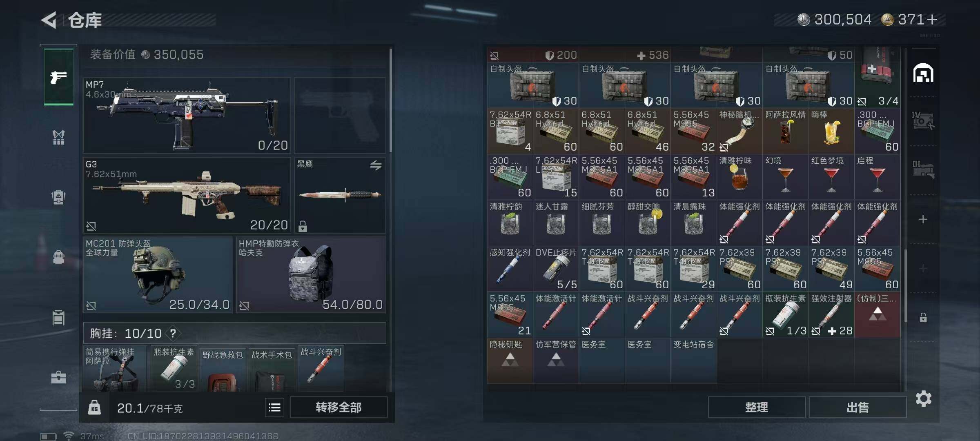Add a new storage box with plus icon
Image resolution: width=980 pixels, height=441 pixels.
tap(923, 219)
